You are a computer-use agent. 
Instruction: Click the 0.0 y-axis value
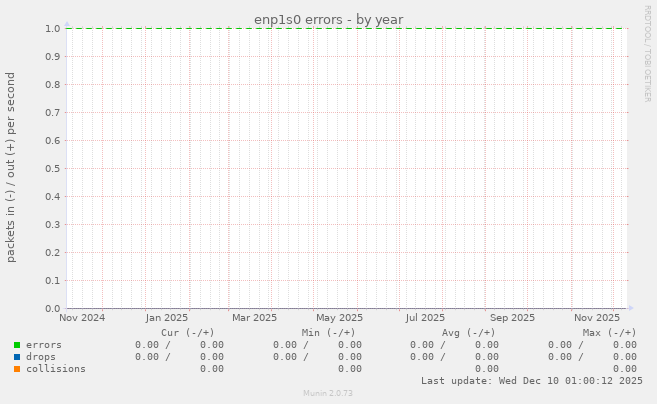pos(53,308)
